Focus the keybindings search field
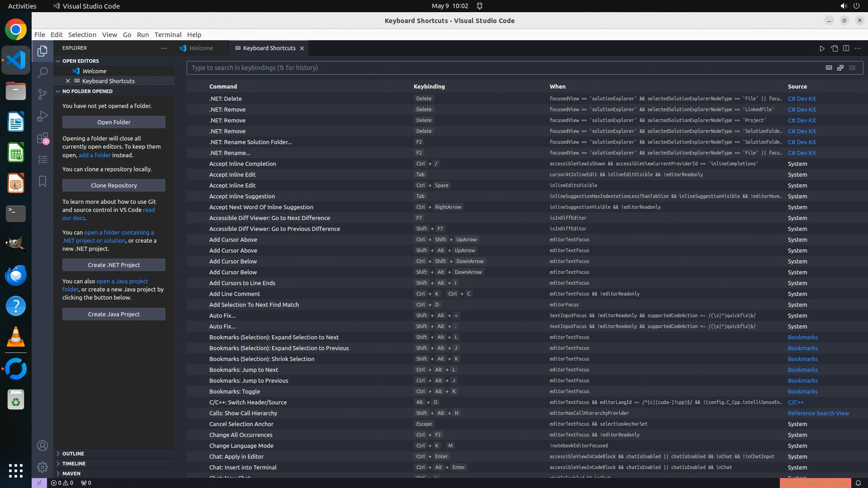This screenshot has height=488, width=868. click(x=497, y=68)
